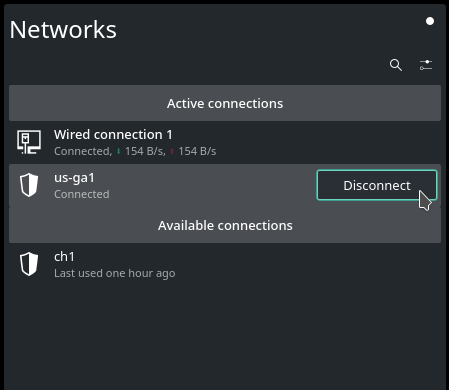The height and width of the screenshot is (390, 449).
Task: Select the wired ethernet connection icon
Action: click(x=29, y=142)
